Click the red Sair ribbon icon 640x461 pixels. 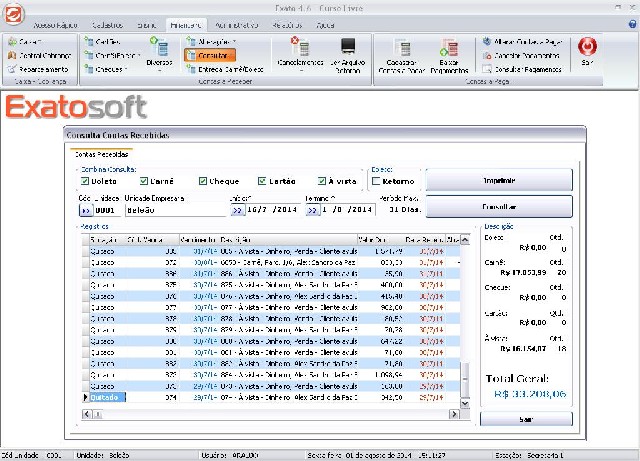[587, 50]
